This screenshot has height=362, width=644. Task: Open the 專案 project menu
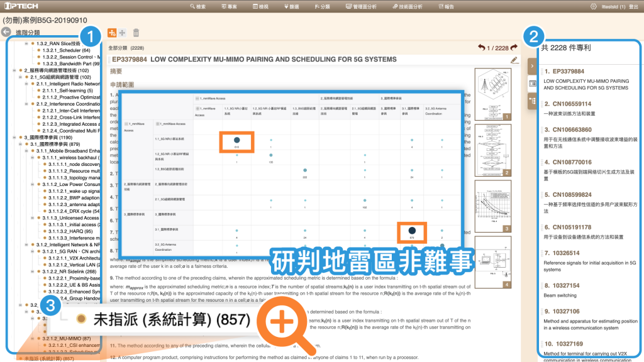click(x=229, y=6)
